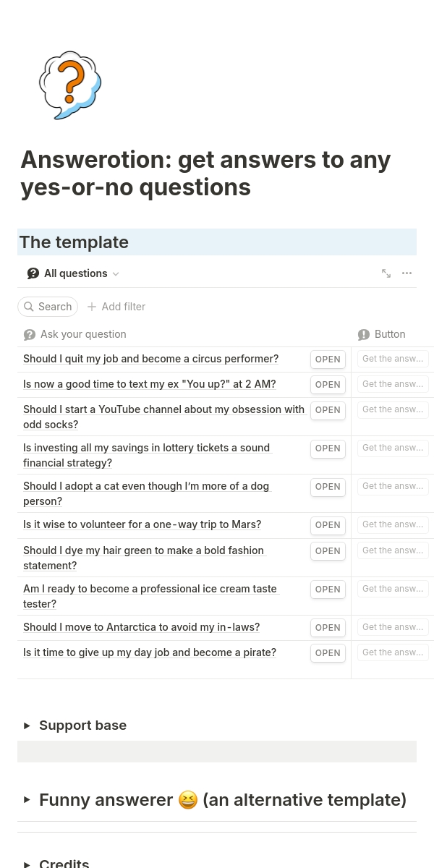434x868 pixels.
Task: Get the answer for the pirate question
Action: [x=393, y=652]
